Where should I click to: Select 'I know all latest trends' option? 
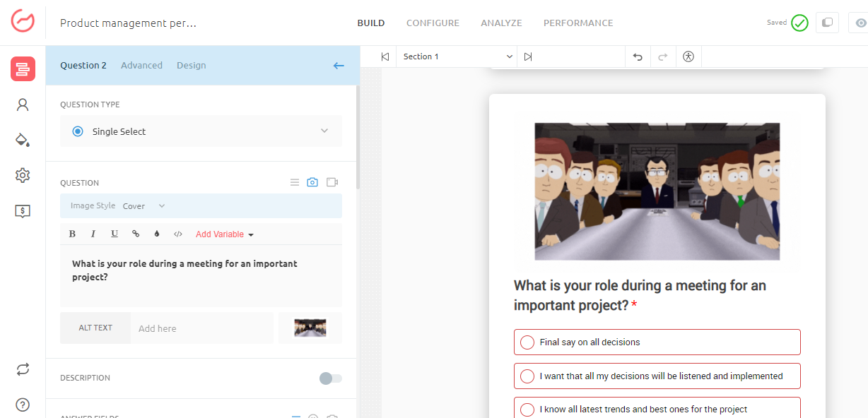[657, 407]
